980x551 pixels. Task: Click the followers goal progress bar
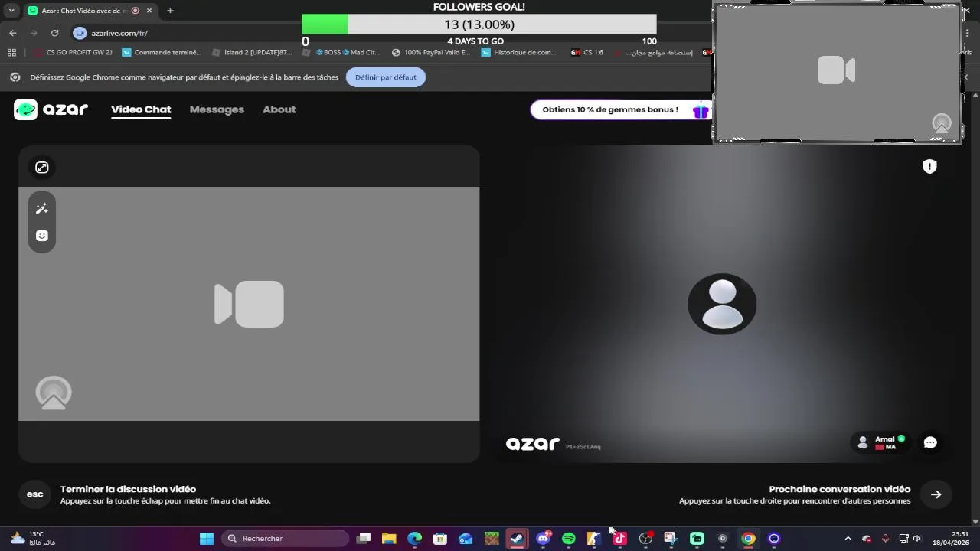[x=479, y=24]
